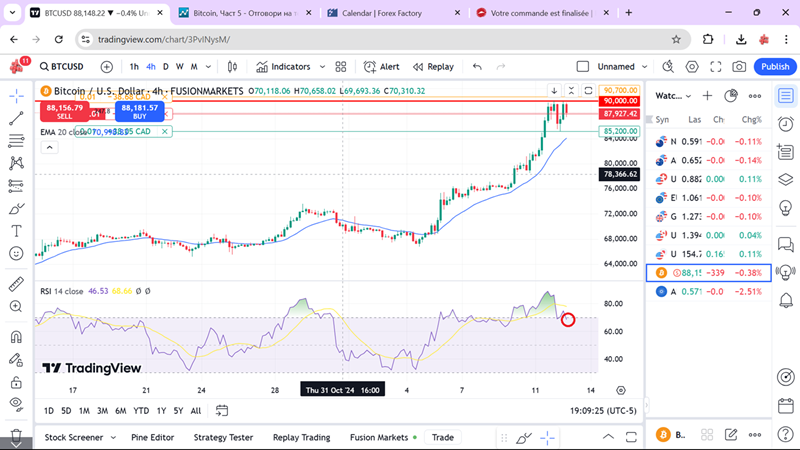The width and height of the screenshot is (800, 450).
Task: Click the BTCUSD symbol search field
Action: (x=62, y=67)
